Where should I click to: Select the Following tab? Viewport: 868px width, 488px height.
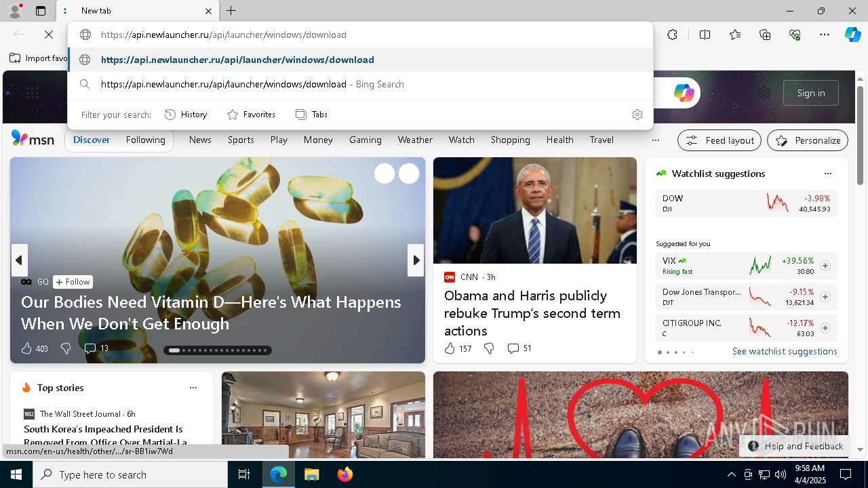click(x=145, y=140)
